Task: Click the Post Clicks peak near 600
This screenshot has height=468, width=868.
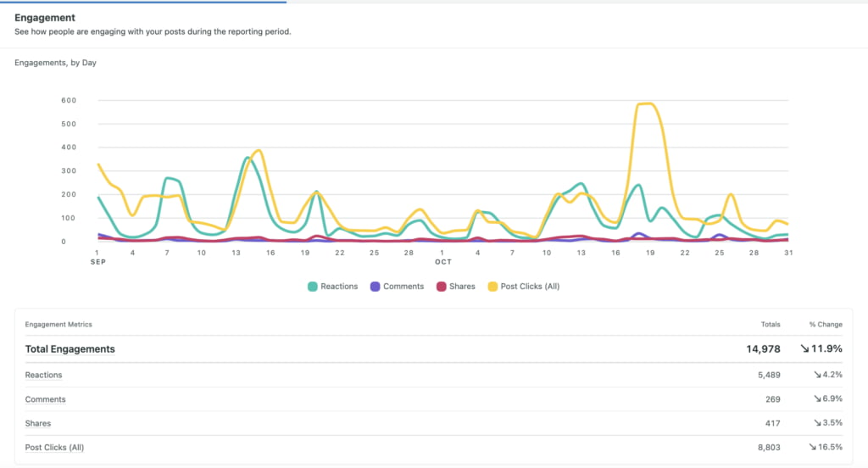Action: pyautogui.click(x=647, y=104)
